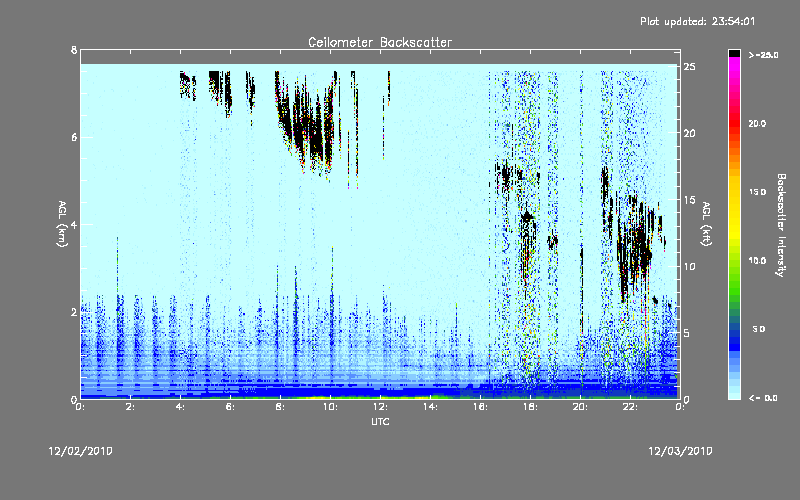Click the "AGL (kft)" axis label
The width and height of the screenshot is (800, 500).
tap(706, 224)
